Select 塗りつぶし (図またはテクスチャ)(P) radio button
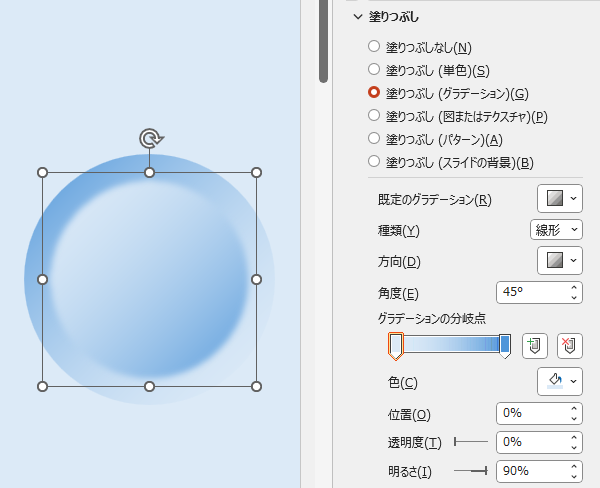The width and height of the screenshot is (600, 488). 374,115
